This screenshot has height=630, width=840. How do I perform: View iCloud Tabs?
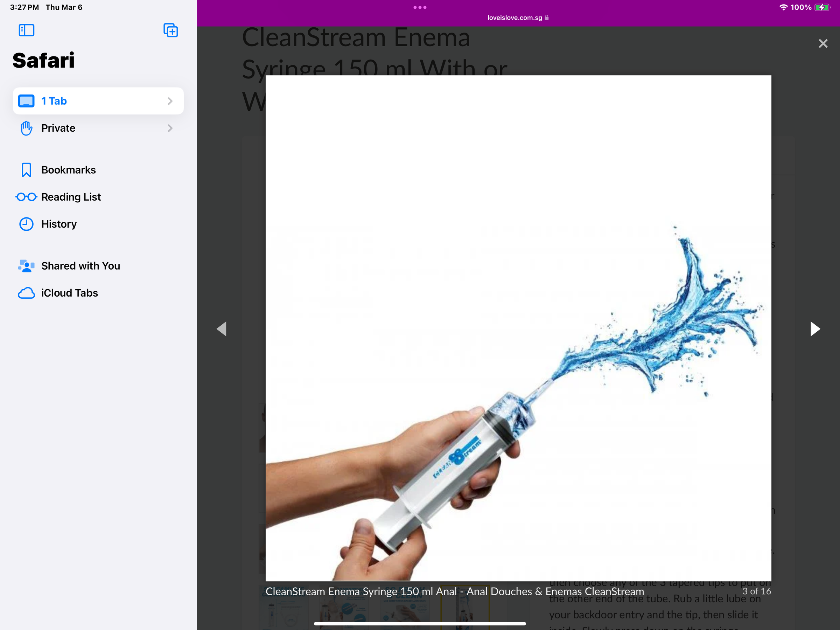coord(70,293)
